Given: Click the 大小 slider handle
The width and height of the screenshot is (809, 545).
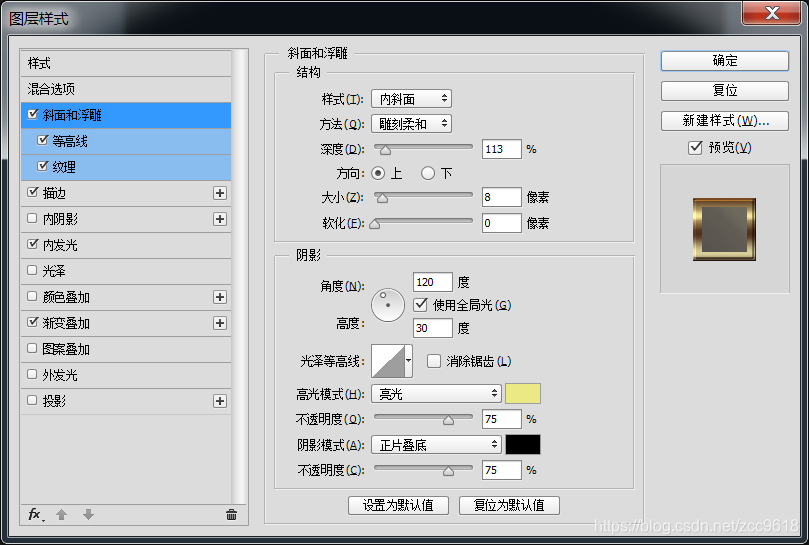Looking at the screenshot, I should pos(382,198).
